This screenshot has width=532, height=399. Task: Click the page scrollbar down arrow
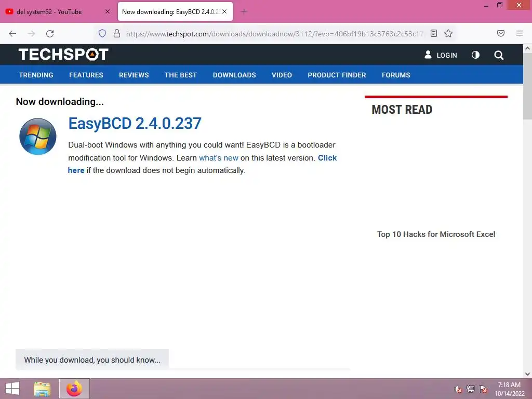click(x=527, y=374)
